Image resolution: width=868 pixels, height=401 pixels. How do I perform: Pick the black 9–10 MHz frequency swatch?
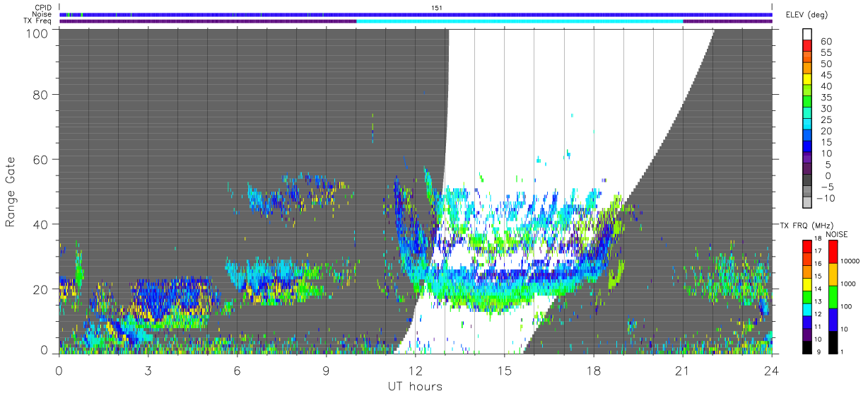(807, 347)
